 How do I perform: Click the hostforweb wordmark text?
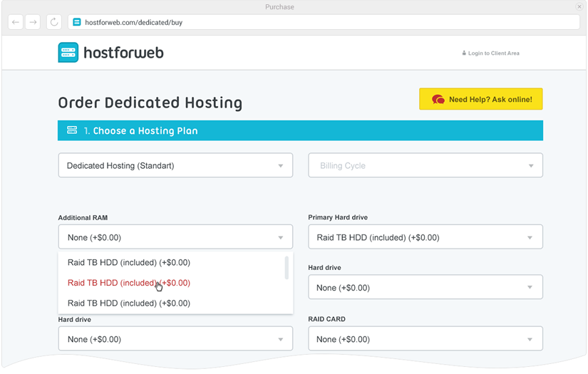pyautogui.click(x=123, y=53)
